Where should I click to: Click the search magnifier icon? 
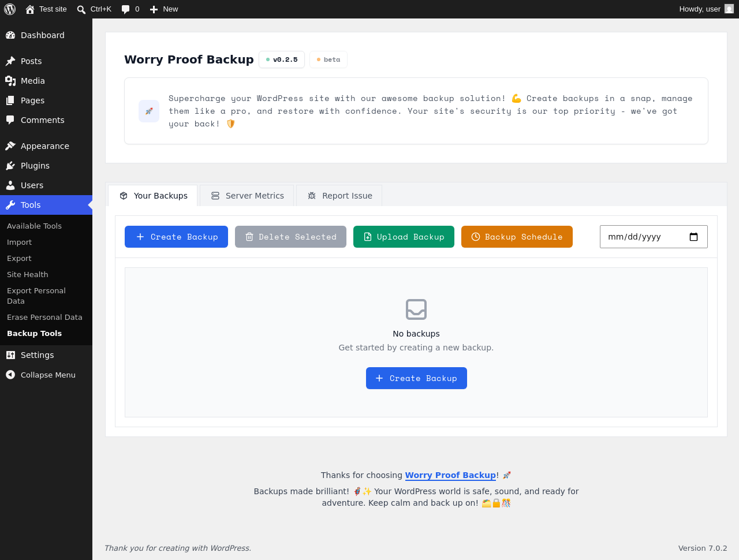coord(81,9)
